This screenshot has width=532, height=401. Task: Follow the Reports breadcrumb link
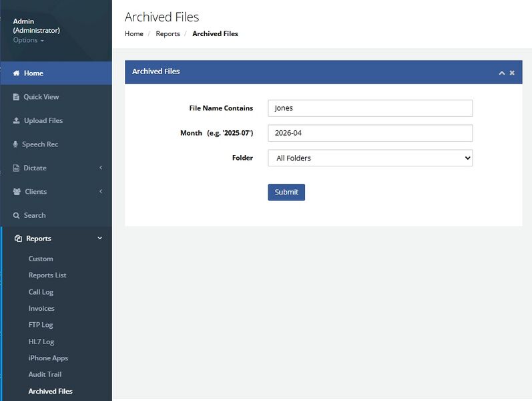tap(168, 33)
